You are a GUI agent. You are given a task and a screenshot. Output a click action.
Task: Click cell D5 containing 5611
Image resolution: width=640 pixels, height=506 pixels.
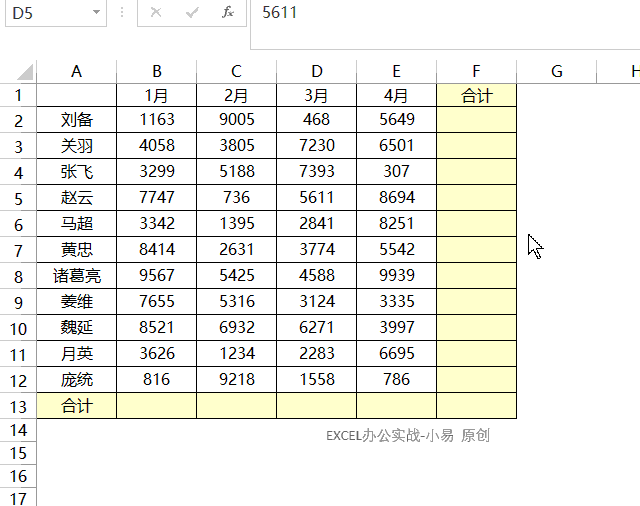click(x=316, y=198)
